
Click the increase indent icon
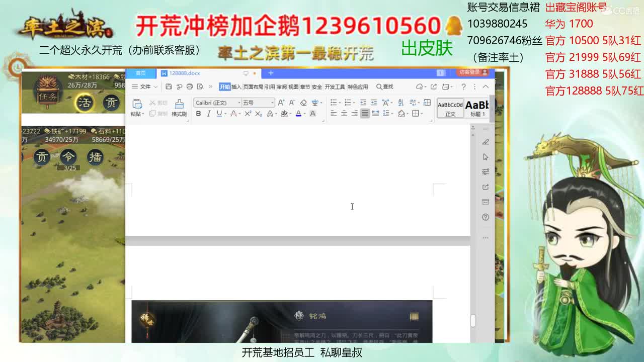374,103
